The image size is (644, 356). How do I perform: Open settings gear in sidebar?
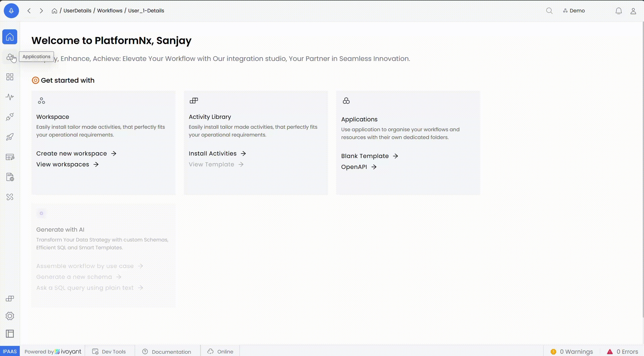coord(10,316)
